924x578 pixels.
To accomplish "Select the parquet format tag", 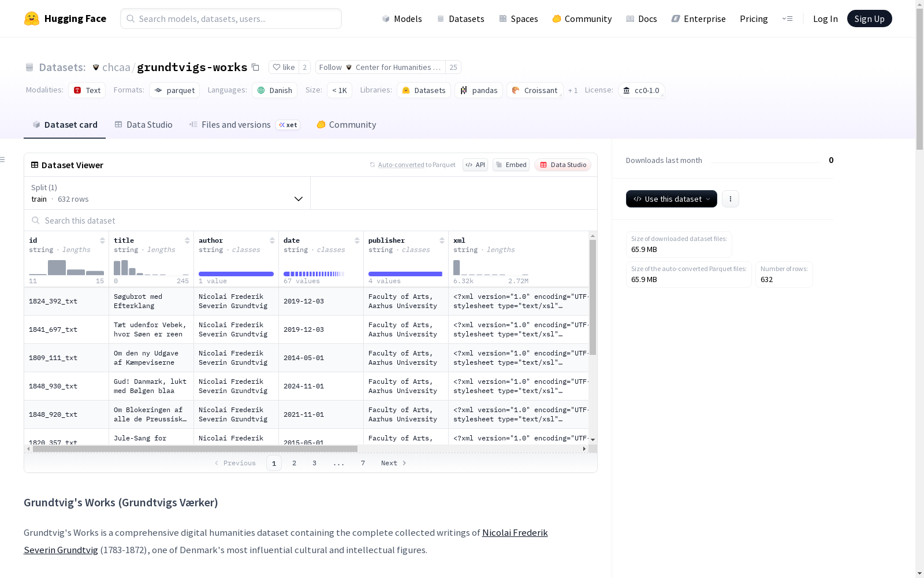I will [x=174, y=90].
